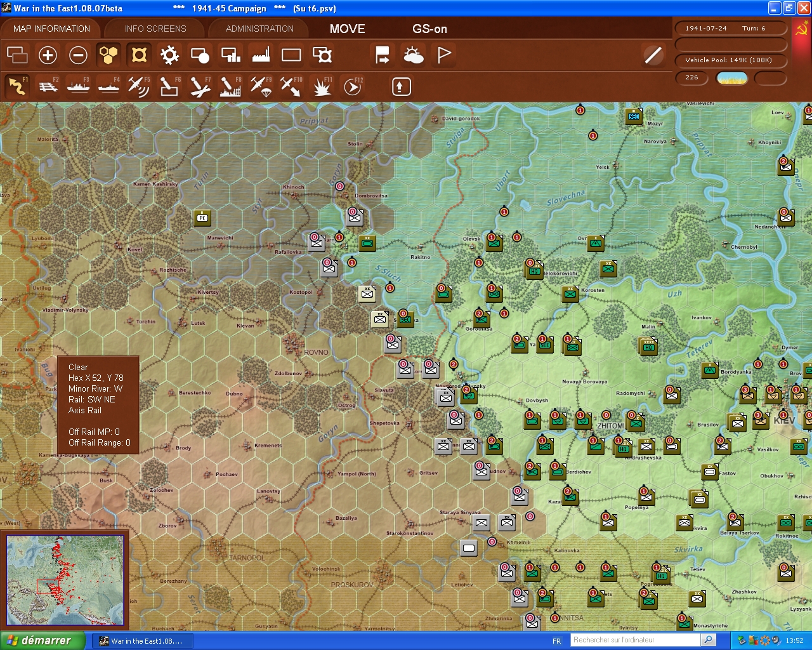Click the diagonal slash icon

[x=653, y=55]
